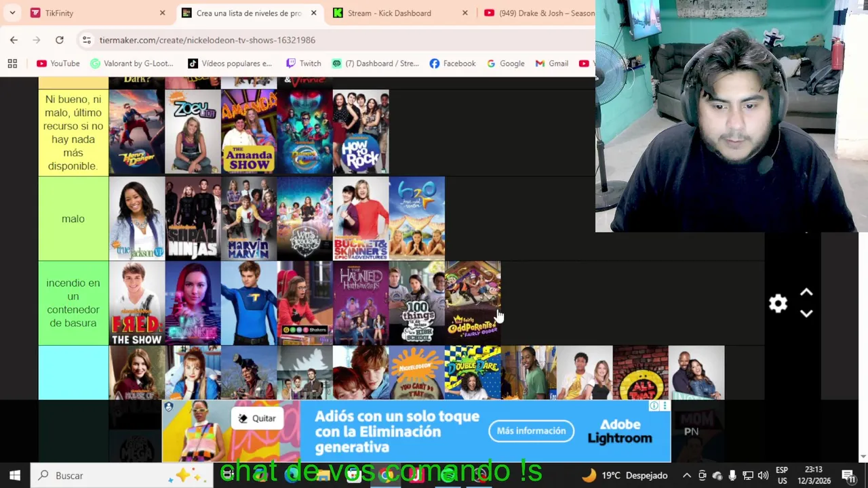The width and height of the screenshot is (868, 488).
Task: Open the Windows Start menu
Action: 15,475
